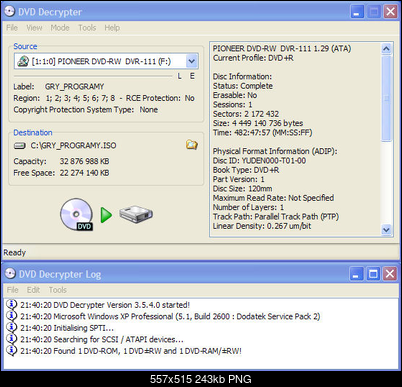Click the destination path C:\GRY_PROGRAMY.ISO

[73, 146]
